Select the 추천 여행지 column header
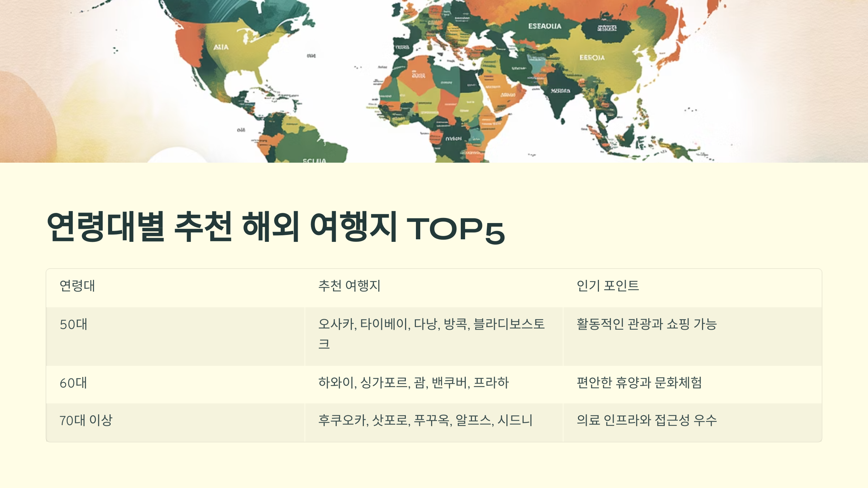The height and width of the screenshot is (488, 868). (x=349, y=286)
